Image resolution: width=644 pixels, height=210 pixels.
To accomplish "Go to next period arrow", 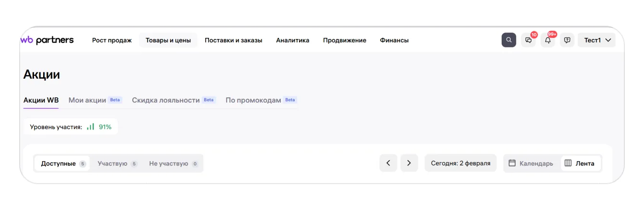I will coord(409,163).
